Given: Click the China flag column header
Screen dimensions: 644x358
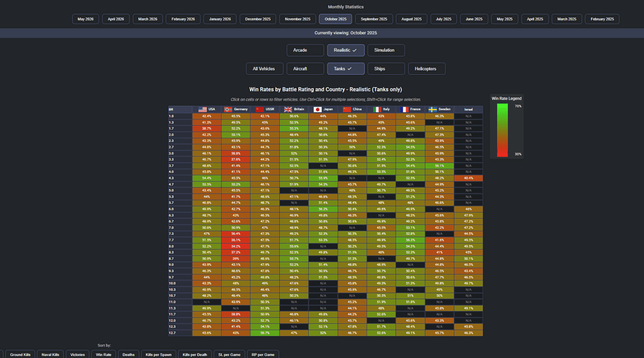Looking at the screenshot, I should pyautogui.click(x=353, y=109).
